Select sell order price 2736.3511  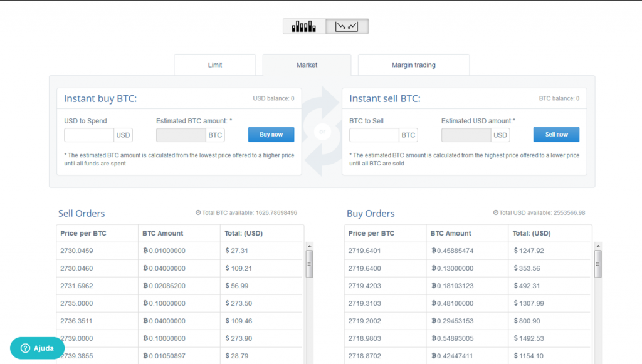point(76,321)
